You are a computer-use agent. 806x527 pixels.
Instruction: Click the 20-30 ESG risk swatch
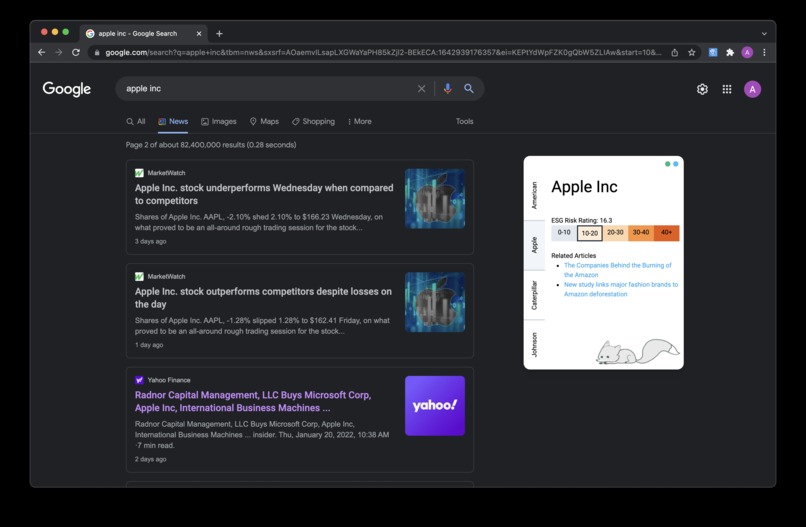(x=615, y=232)
